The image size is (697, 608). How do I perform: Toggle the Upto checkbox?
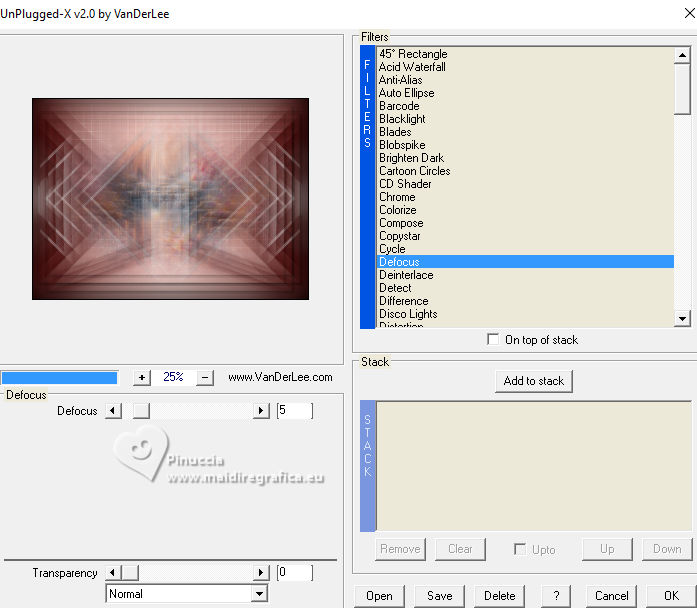coord(520,549)
